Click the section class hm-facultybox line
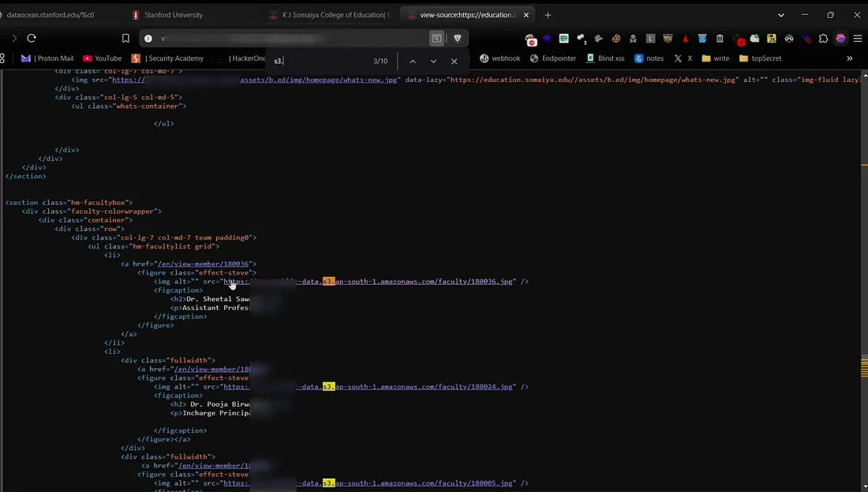 pos(69,203)
